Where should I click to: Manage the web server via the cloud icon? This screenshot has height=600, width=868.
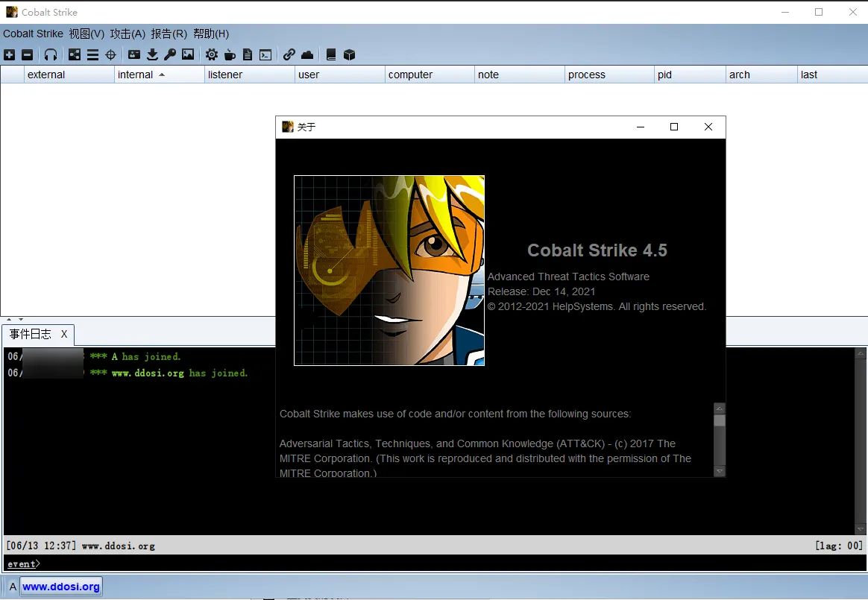point(307,55)
